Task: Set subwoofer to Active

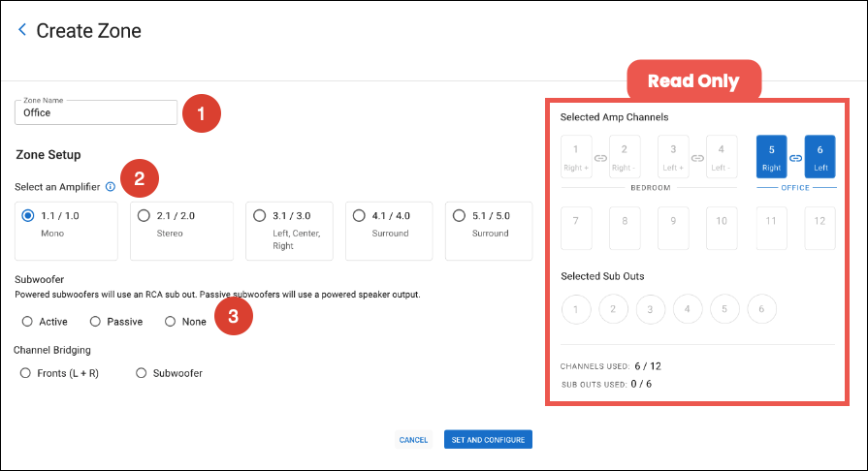Action: coord(27,322)
